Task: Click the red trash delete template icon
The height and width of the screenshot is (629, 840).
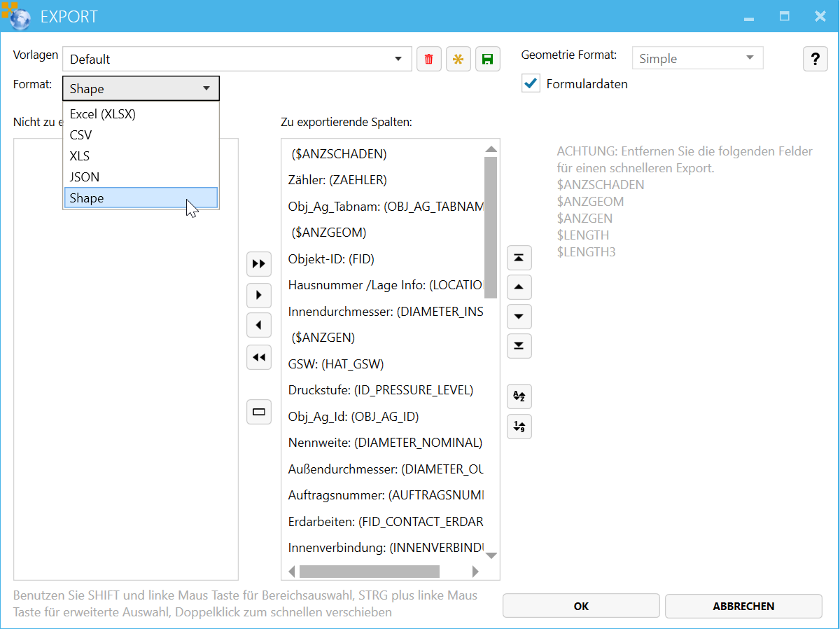Action: (428, 60)
